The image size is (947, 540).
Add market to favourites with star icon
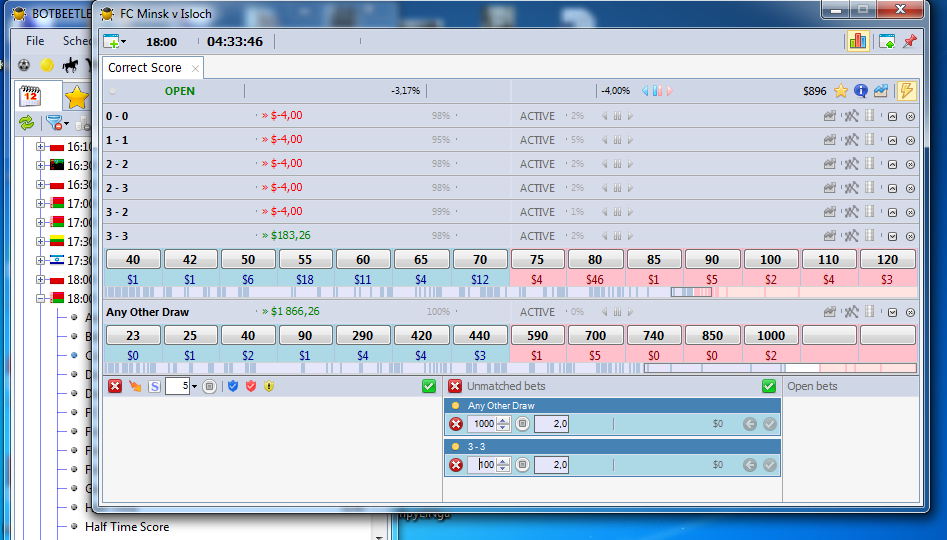coord(841,91)
